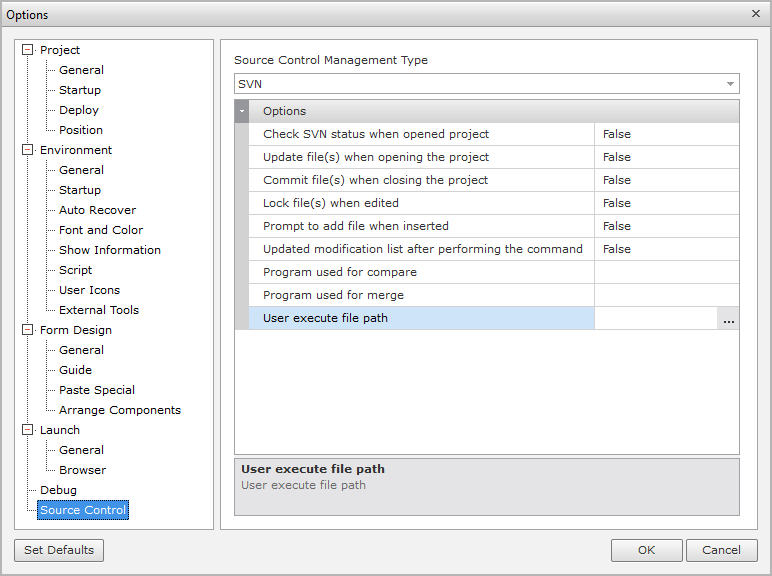Image resolution: width=772 pixels, height=576 pixels.
Task: Select the Debug tree item
Action: coord(58,490)
